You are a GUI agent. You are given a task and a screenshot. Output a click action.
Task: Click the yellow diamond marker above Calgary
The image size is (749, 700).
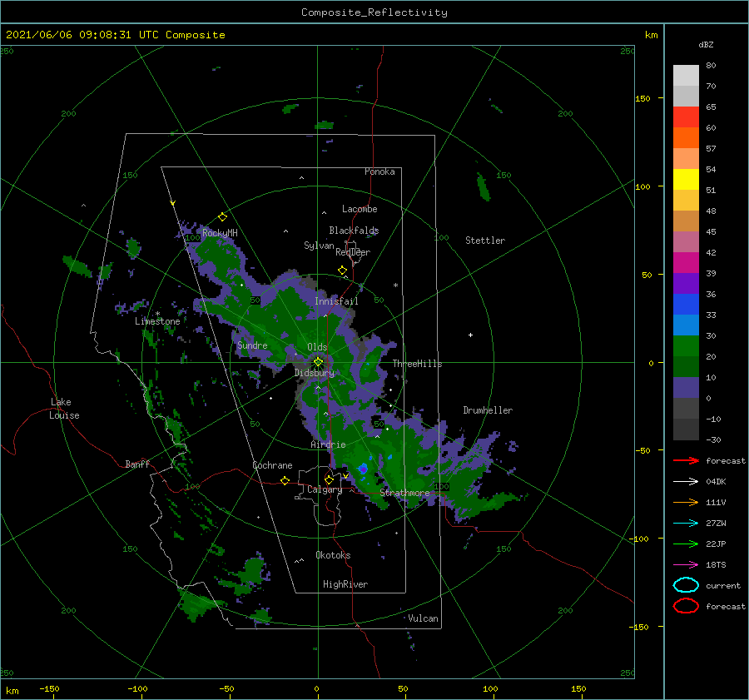(x=329, y=479)
